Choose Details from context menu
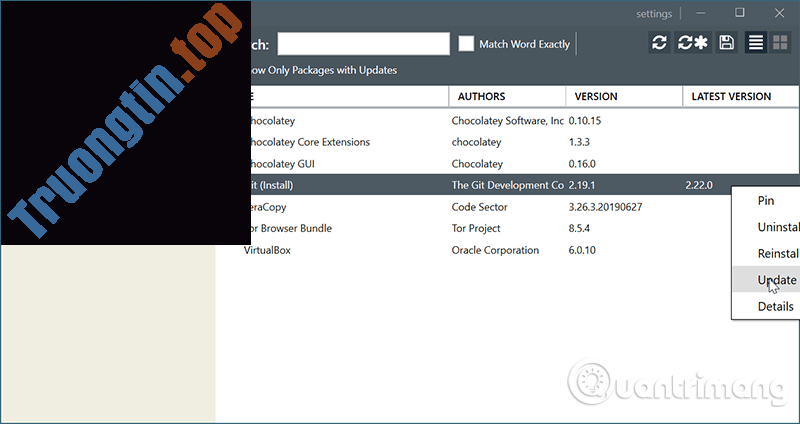This screenshot has width=800, height=424. click(x=765, y=306)
